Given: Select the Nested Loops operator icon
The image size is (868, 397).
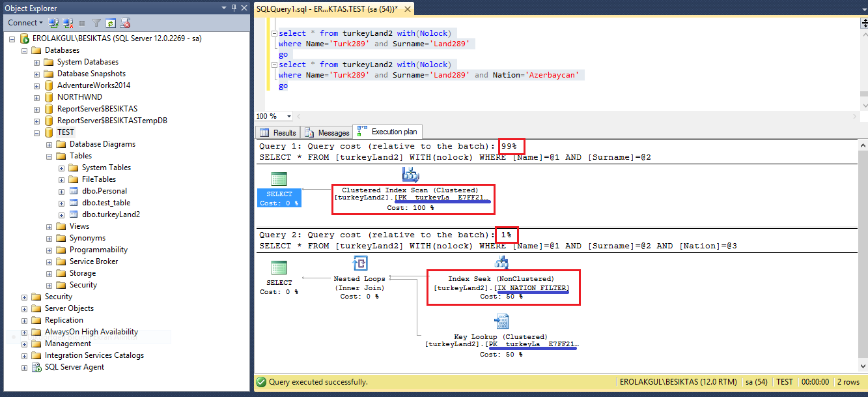Looking at the screenshot, I should (360, 263).
